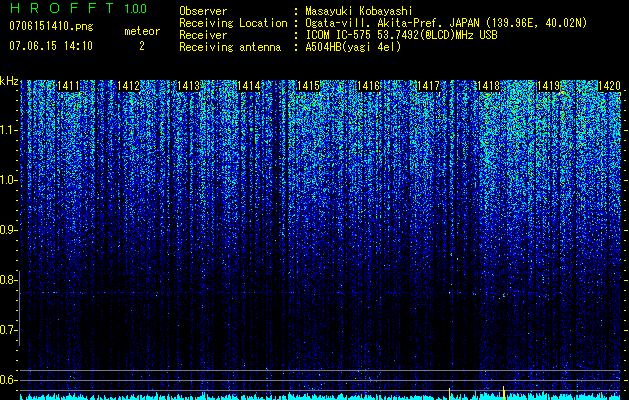The image size is (629, 400).
Task: Click the 'meteor' count label
Action: pyautogui.click(x=142, y=31)
